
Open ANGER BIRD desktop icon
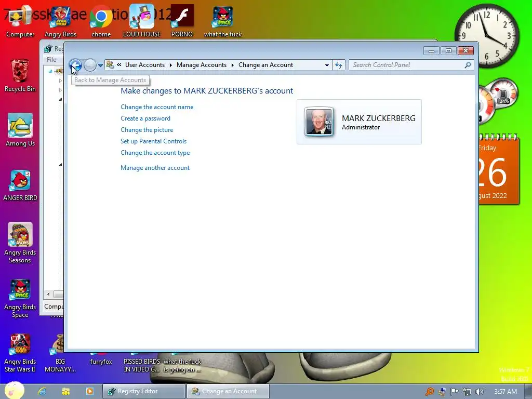(x=20, y=185)
